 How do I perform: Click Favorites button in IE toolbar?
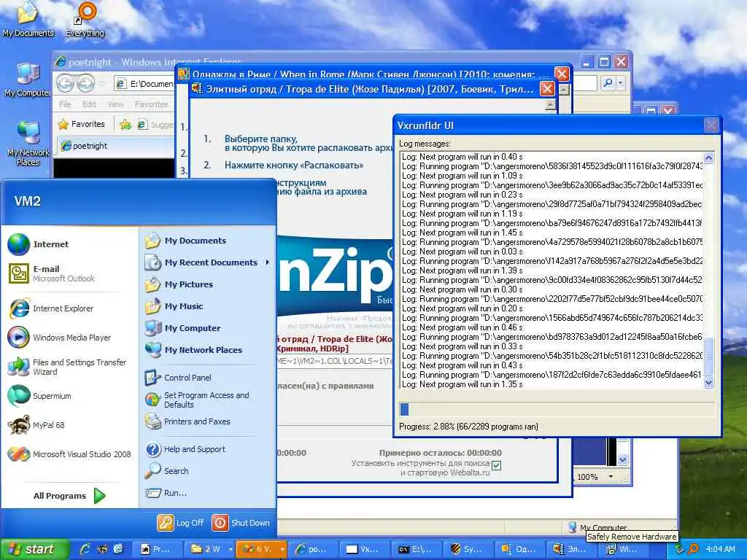click(x=82, y=124)
